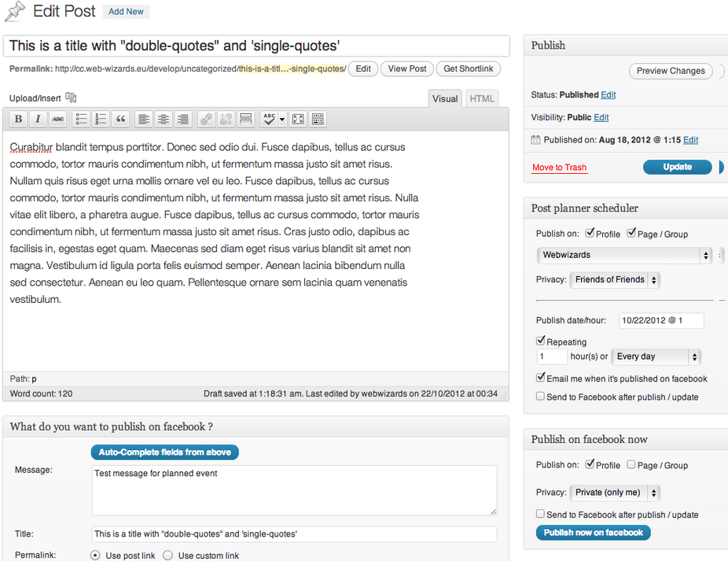Open spellchecker language dropdown arrow
The image size is (728, 561).
[x=282, y=119]
